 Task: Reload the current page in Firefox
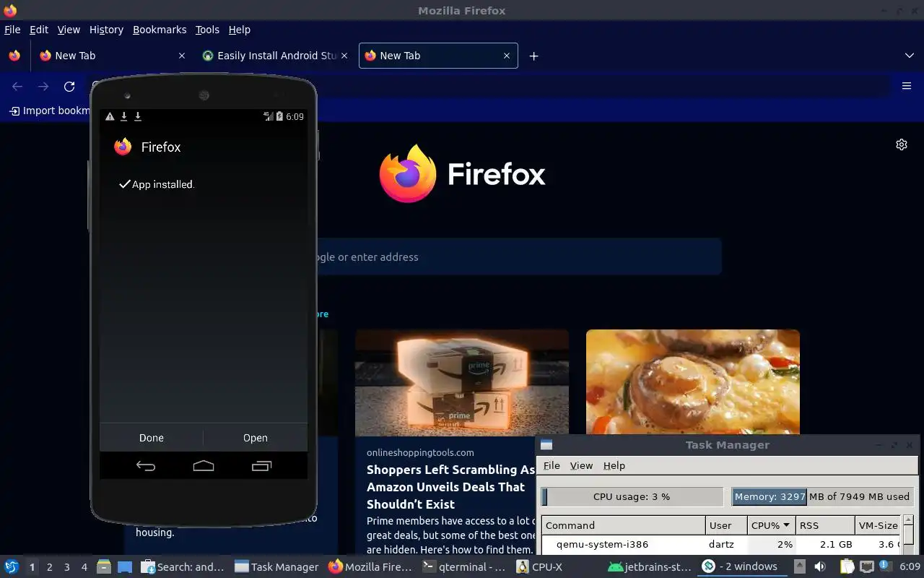pos(69,87)
